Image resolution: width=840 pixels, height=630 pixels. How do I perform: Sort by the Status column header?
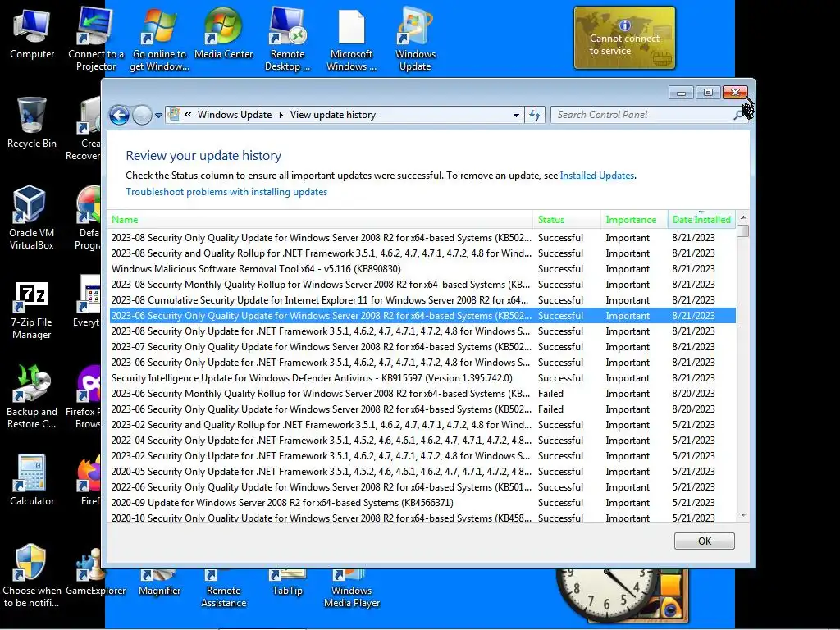[x=567, y=220]
